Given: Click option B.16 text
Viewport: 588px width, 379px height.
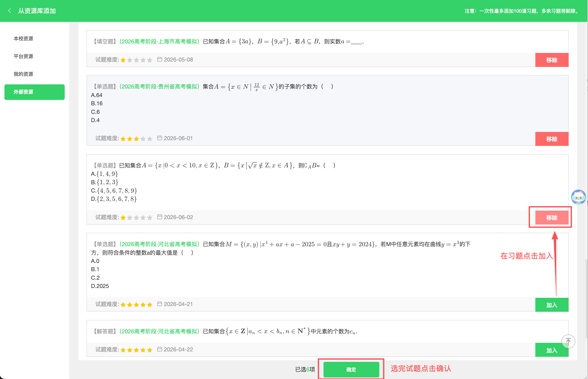Looking at the screenshot, I should [x=97, y=103].
